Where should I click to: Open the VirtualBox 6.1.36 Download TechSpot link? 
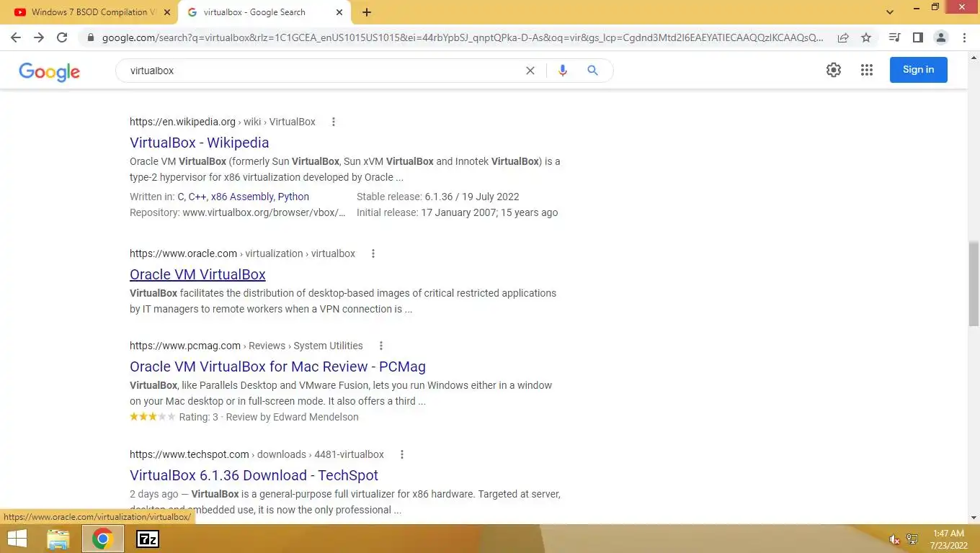254,475
